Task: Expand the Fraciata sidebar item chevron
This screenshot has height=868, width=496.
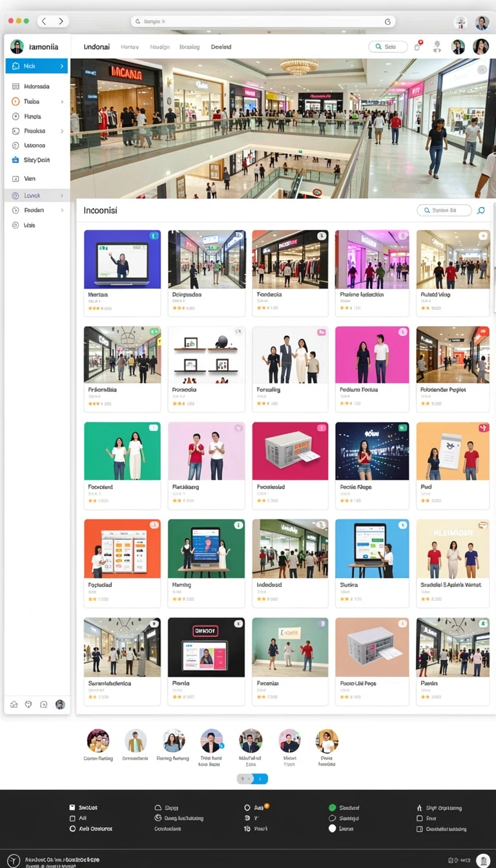Action: (x=62, y=131)
